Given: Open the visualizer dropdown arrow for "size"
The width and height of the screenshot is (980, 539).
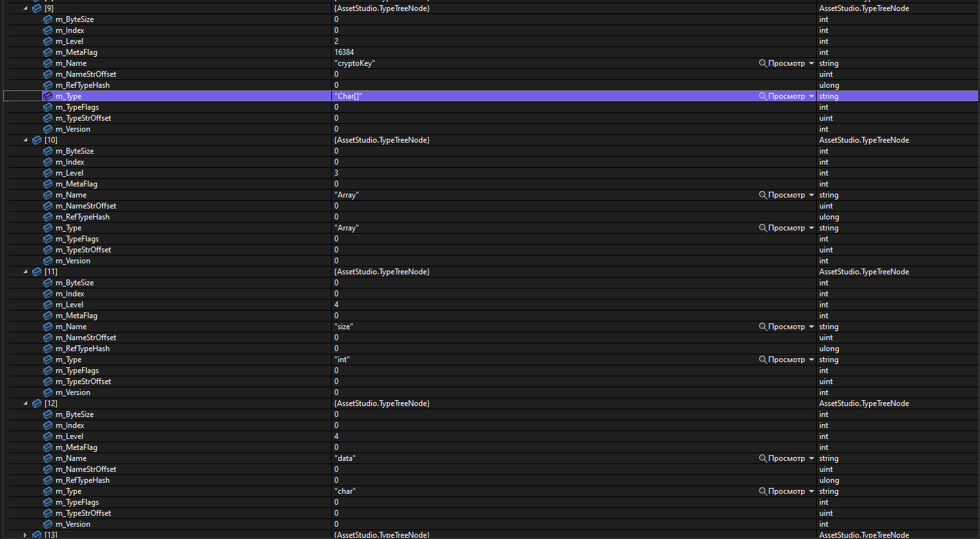Looking at the screenshot, I should pos(812,327).
